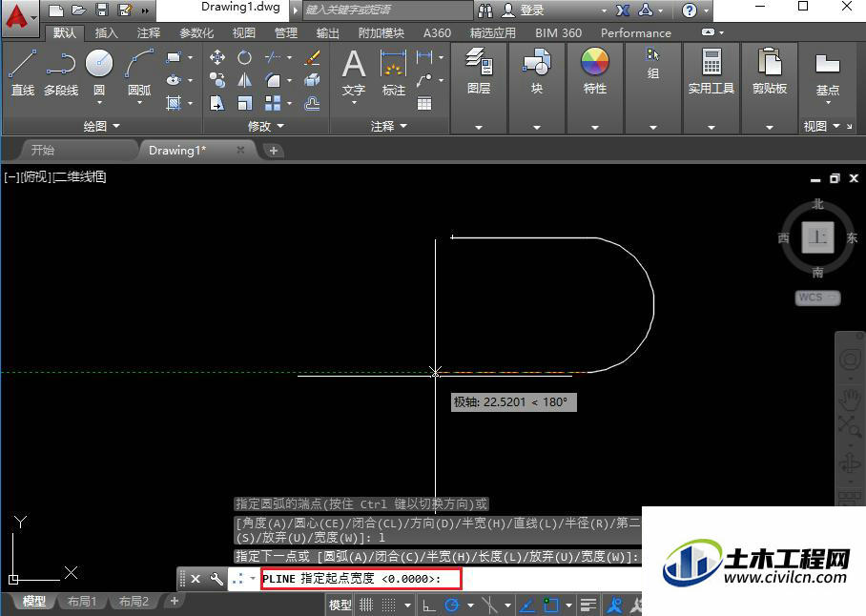Viewport: 866px width, 616px height.
Task: Click the WCS button under ViewCube
Action: (x=817, y=298)
